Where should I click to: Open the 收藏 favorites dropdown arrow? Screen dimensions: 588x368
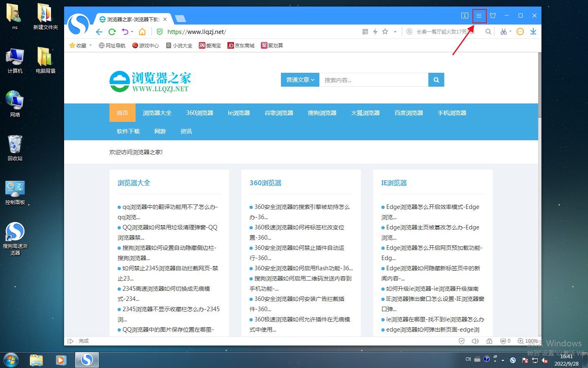[90, 45]
